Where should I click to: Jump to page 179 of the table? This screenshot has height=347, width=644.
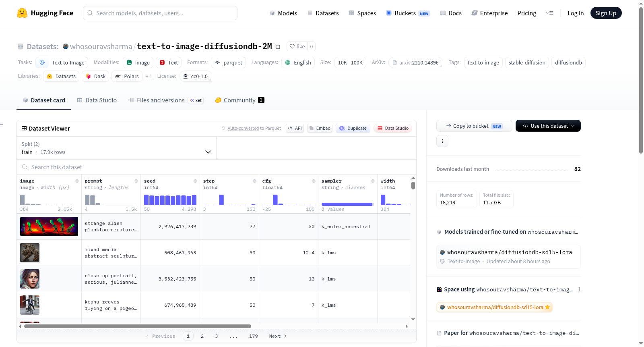[253, 336]
